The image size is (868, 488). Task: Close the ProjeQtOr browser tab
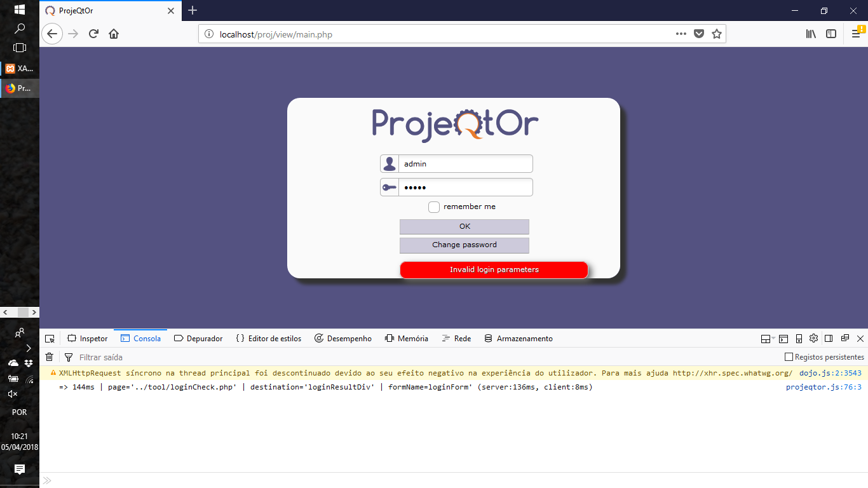[170, 11]
